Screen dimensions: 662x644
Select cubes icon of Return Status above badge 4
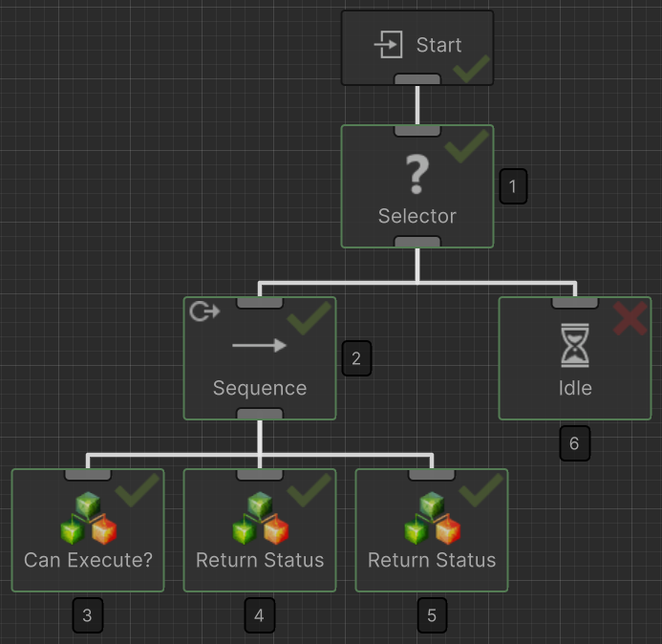pyautogui.click(x=260, y=519)
